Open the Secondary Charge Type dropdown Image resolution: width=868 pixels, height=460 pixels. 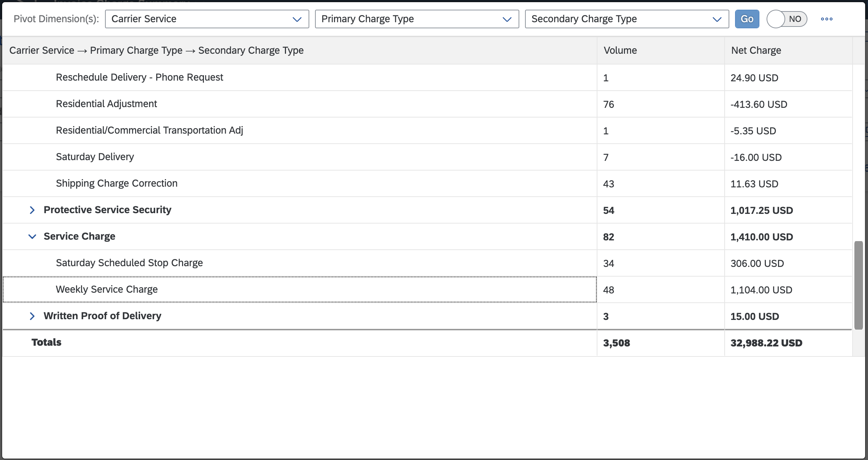(x=627, y=19)
